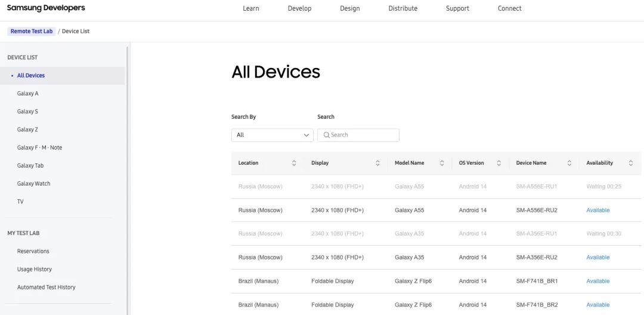
Task: Open the Connect menu
Action: (510, 8)
